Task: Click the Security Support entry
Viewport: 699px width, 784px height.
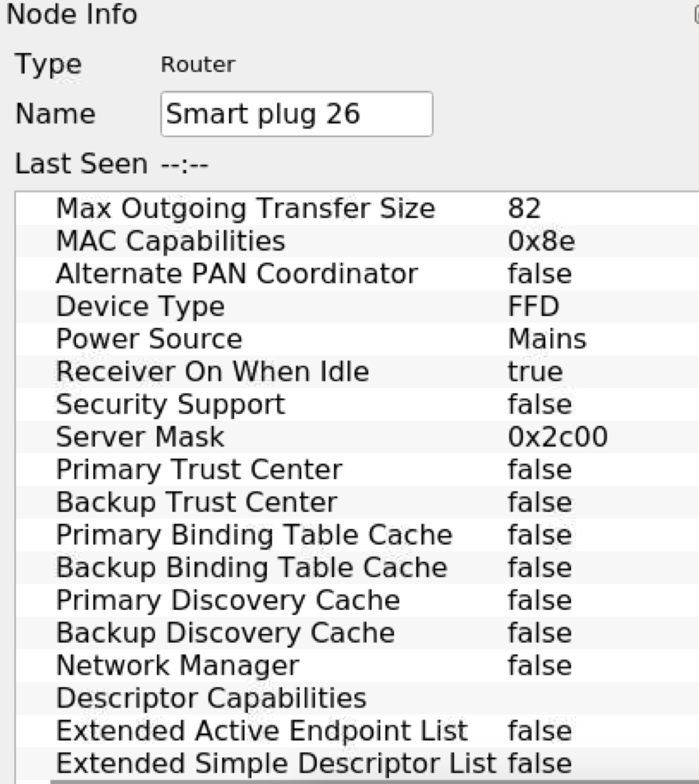Action: coord(247,404)
